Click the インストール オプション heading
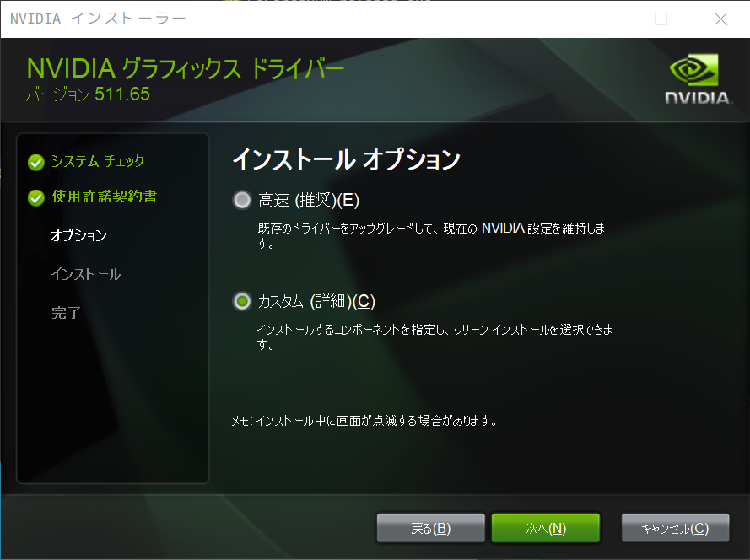This screenshot has height=560, width=750. pos(346,159)
